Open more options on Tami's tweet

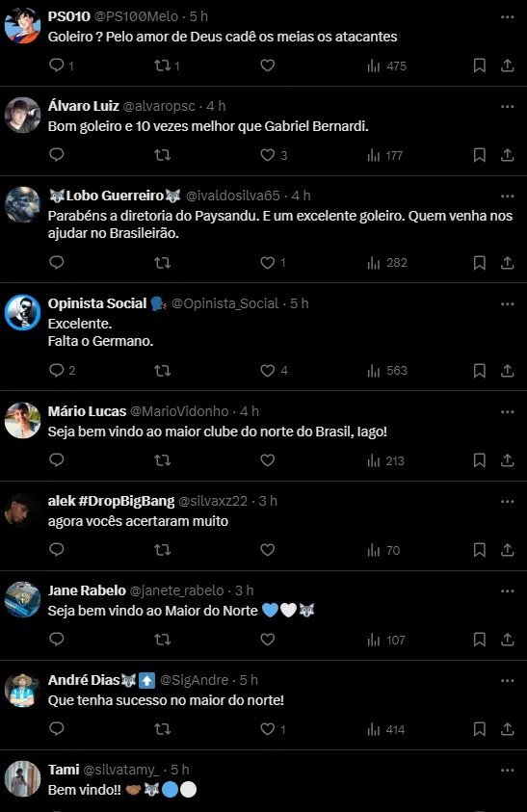point(508,770)
